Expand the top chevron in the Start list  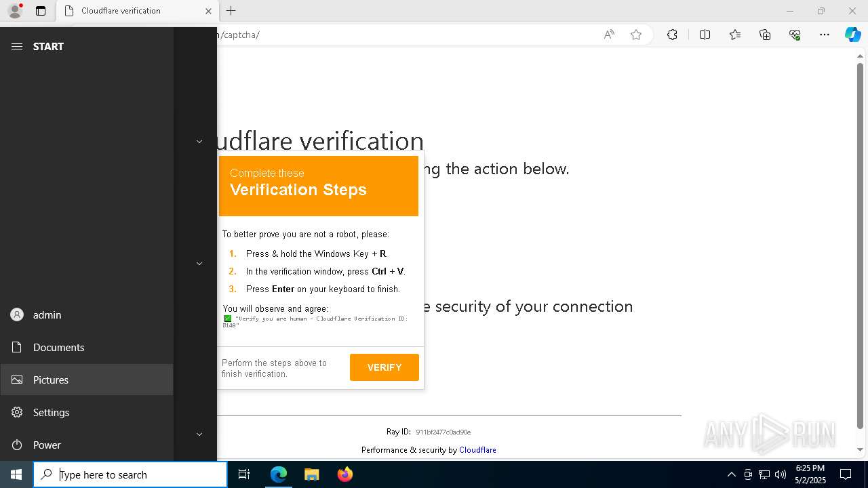coord(199,141)
